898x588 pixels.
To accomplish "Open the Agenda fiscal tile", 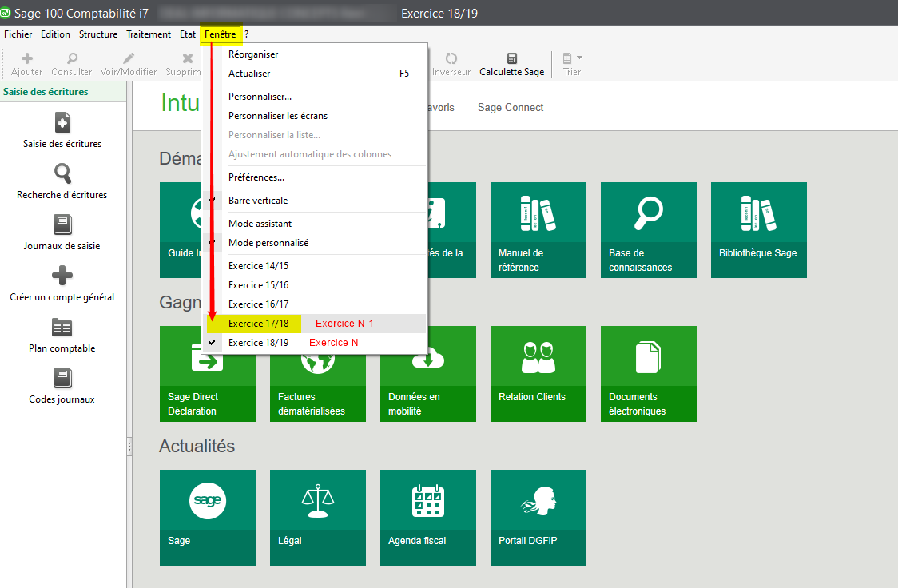I will tap(427, 517).
